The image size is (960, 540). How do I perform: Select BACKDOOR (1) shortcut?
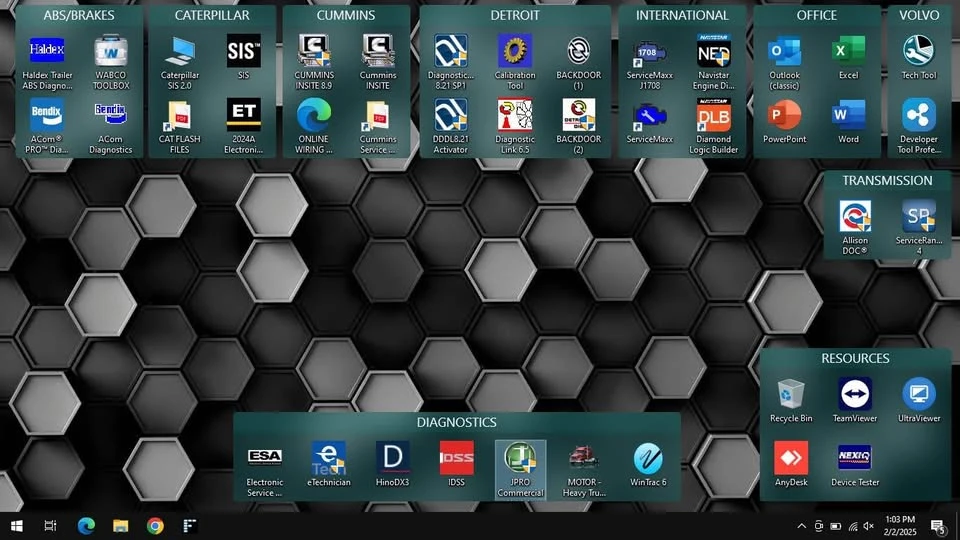579,62
